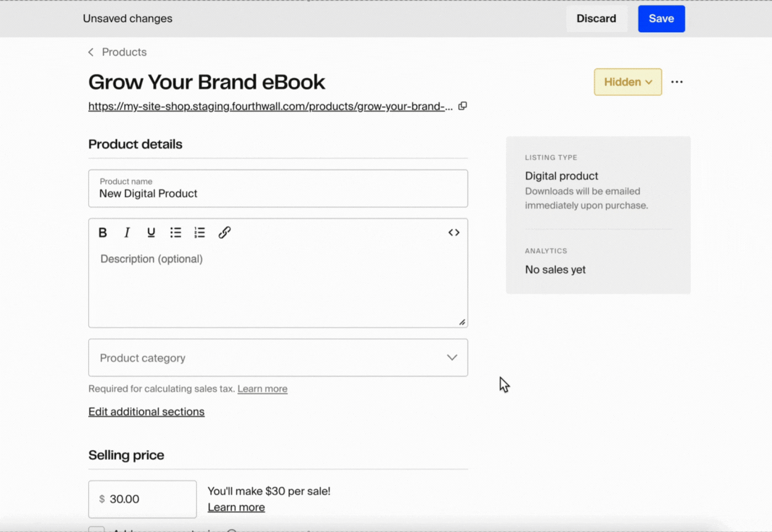
Task: Discard the unsaved changes
Action: click(x=596, y=18)
